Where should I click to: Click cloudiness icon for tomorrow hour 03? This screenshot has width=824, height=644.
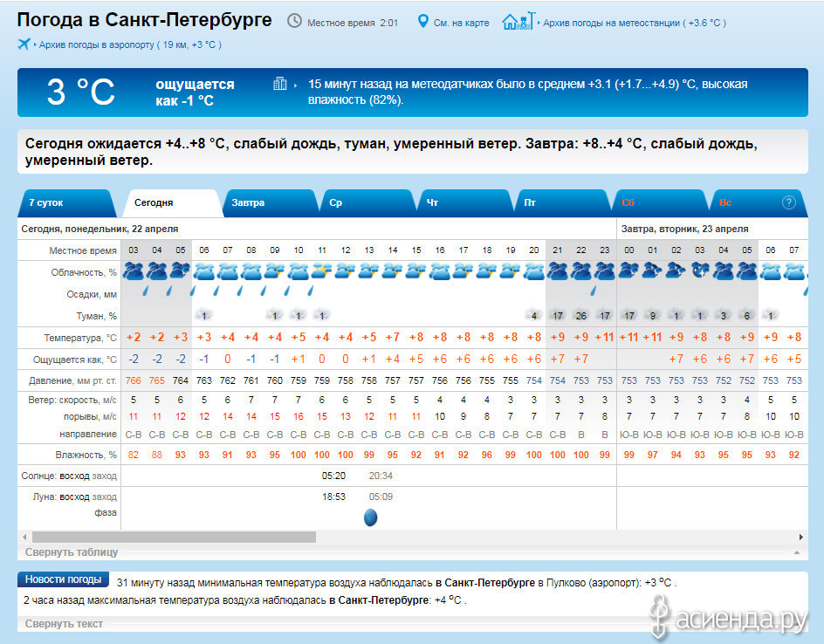coord(699,271)
